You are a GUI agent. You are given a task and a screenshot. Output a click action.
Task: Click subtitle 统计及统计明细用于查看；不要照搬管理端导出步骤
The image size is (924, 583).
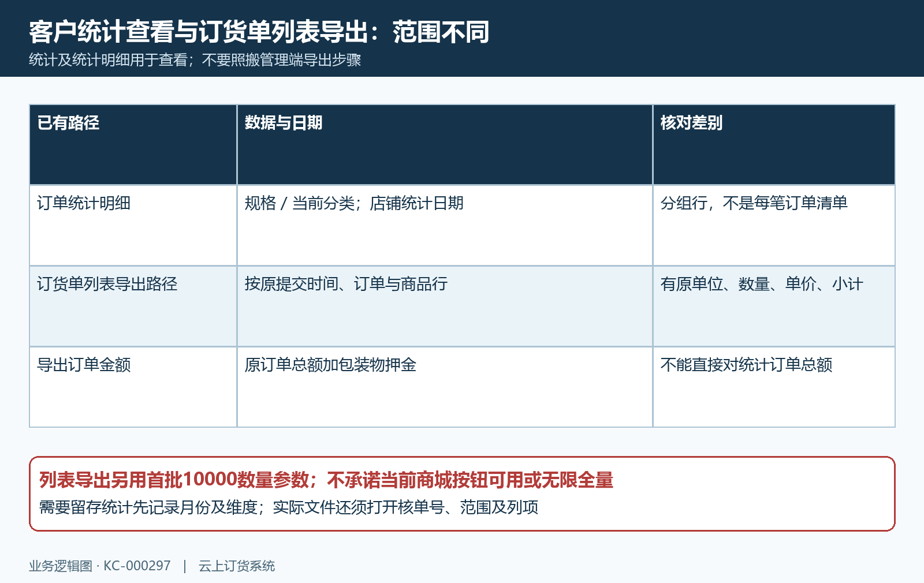point(195,60)
